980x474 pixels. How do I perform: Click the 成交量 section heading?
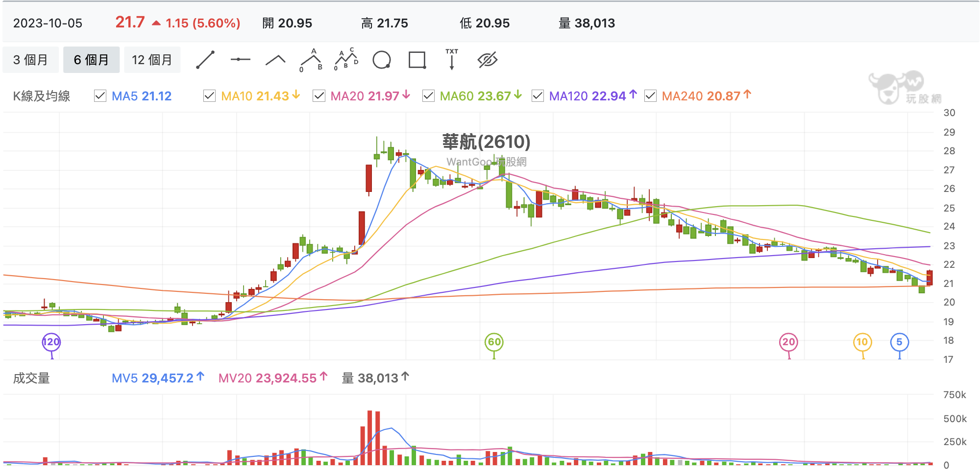point(31,378)
